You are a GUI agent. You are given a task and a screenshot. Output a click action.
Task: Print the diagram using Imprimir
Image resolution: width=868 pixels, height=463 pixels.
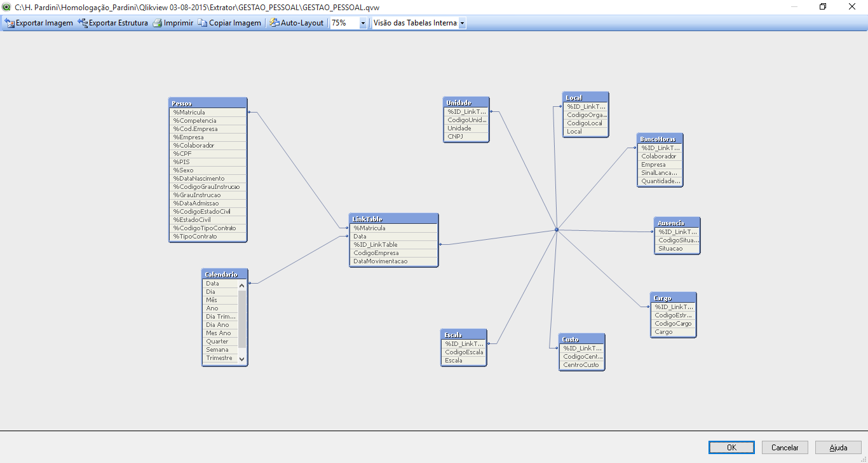173,23
